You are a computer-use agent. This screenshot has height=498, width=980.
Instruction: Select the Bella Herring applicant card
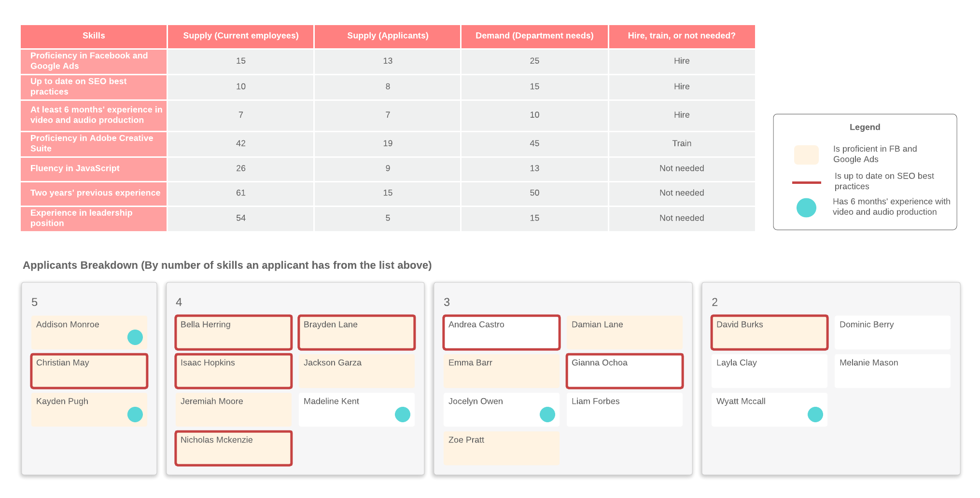coord(233,332)
